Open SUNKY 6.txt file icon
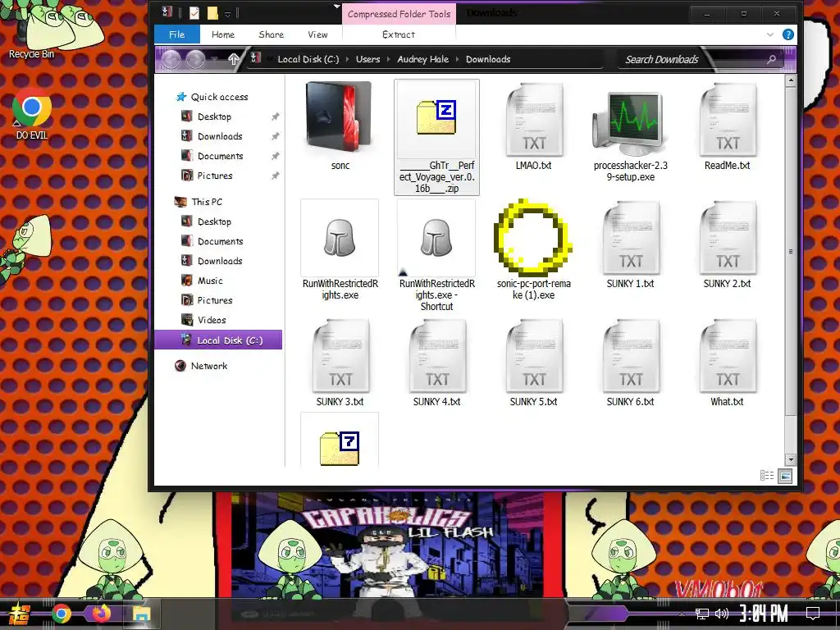The height and width of the screenshot is (630, 840). click(630, 356)
